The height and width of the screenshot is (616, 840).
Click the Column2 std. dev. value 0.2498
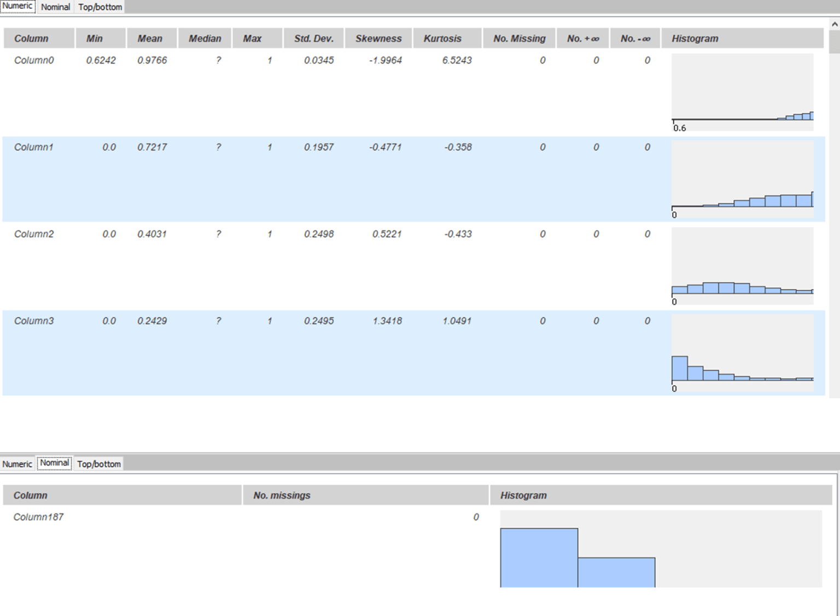(319, 234)
